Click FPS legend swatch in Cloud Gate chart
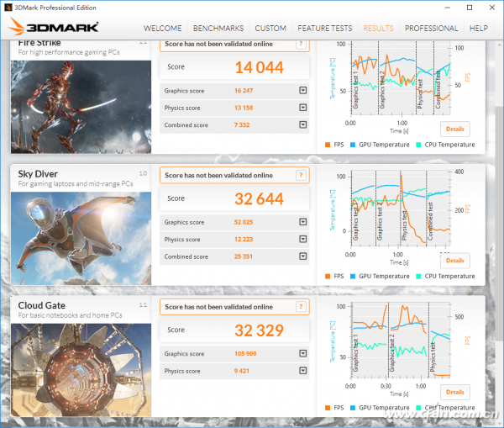The image size is (504, 428). point(328,408)
